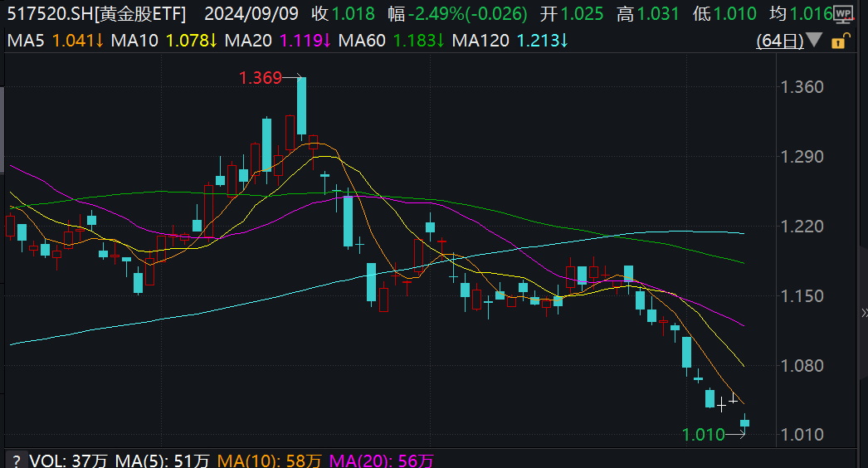
Task: Click the VOL: 37万 volume label
Action: tap(69, 461)
